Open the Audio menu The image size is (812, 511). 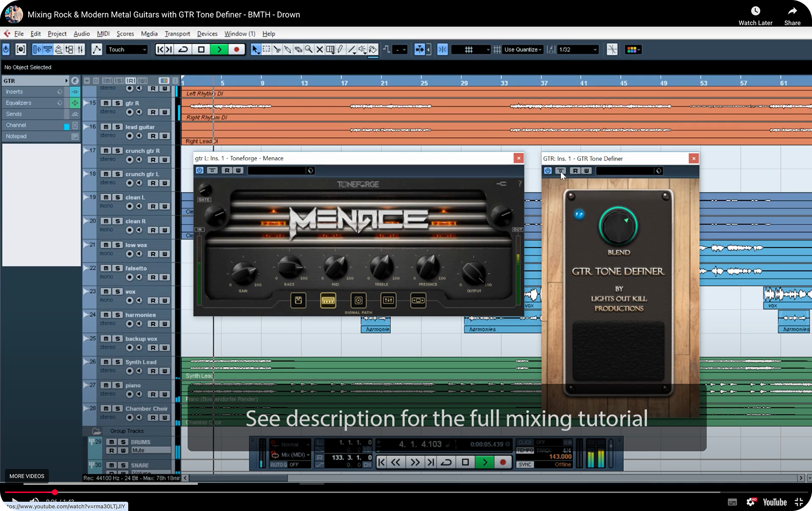[x=82, y=34]
